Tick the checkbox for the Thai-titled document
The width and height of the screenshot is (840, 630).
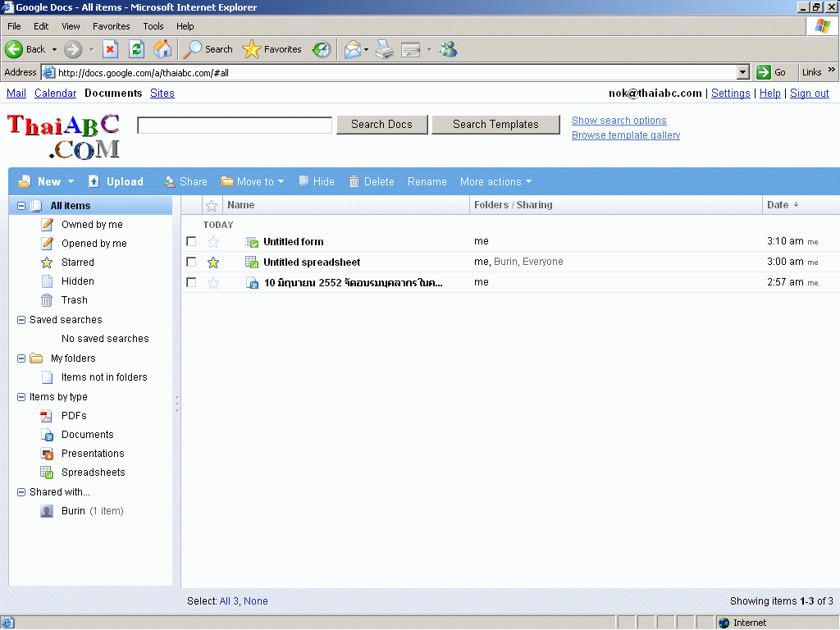point(191,282)
